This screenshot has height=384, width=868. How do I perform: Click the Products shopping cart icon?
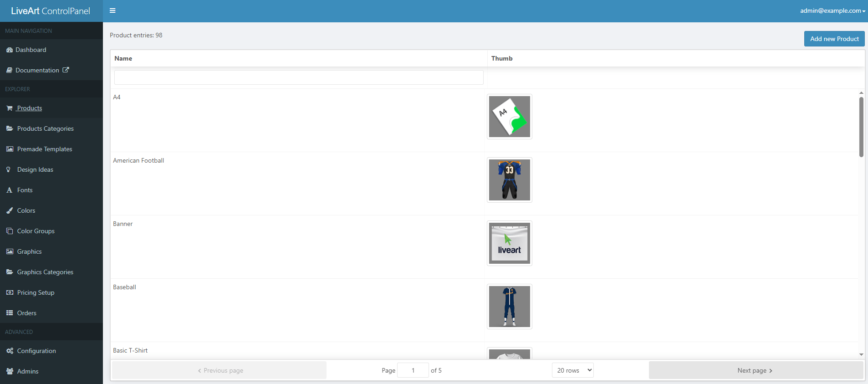10,108
